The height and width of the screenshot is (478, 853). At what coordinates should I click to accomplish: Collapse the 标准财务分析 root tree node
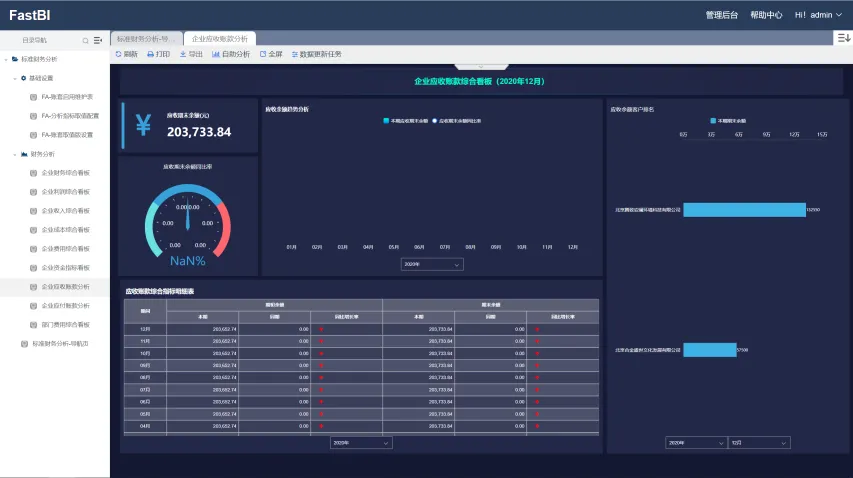click(6, 59)
